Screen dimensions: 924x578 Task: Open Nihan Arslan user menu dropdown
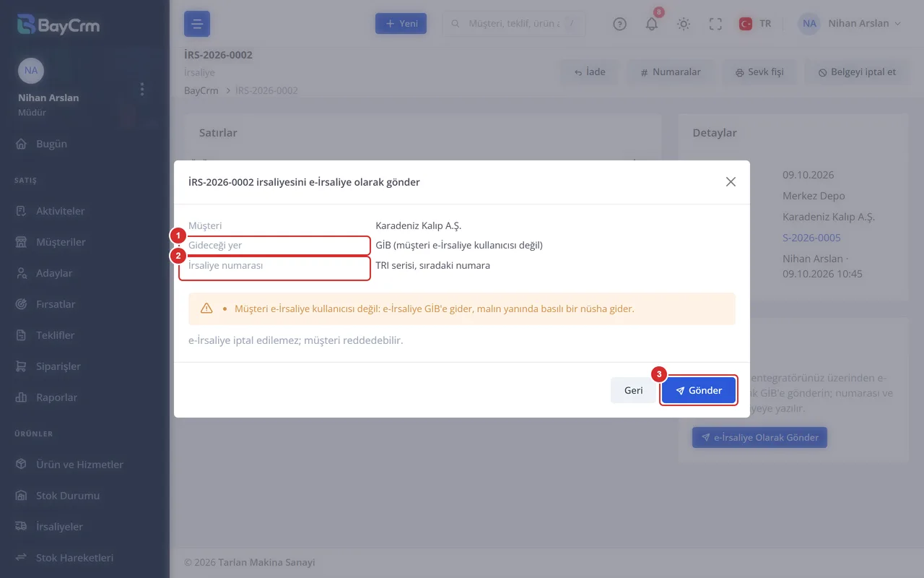850,23
